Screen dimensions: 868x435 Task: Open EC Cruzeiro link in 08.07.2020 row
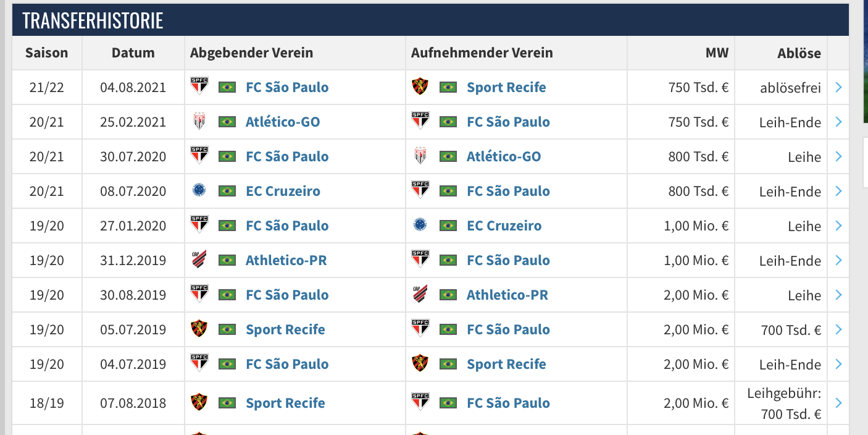tap(283, 191)
